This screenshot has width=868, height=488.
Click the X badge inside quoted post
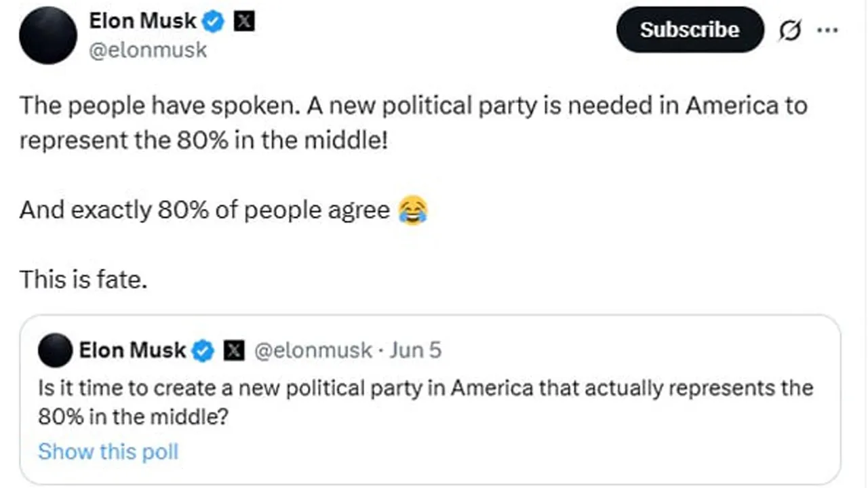(234, 351)
